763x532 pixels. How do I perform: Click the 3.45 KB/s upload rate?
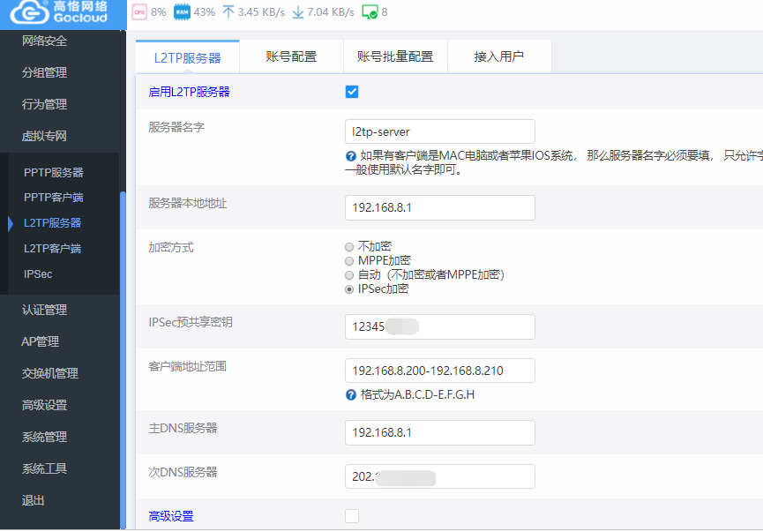[x=261, y=12]
